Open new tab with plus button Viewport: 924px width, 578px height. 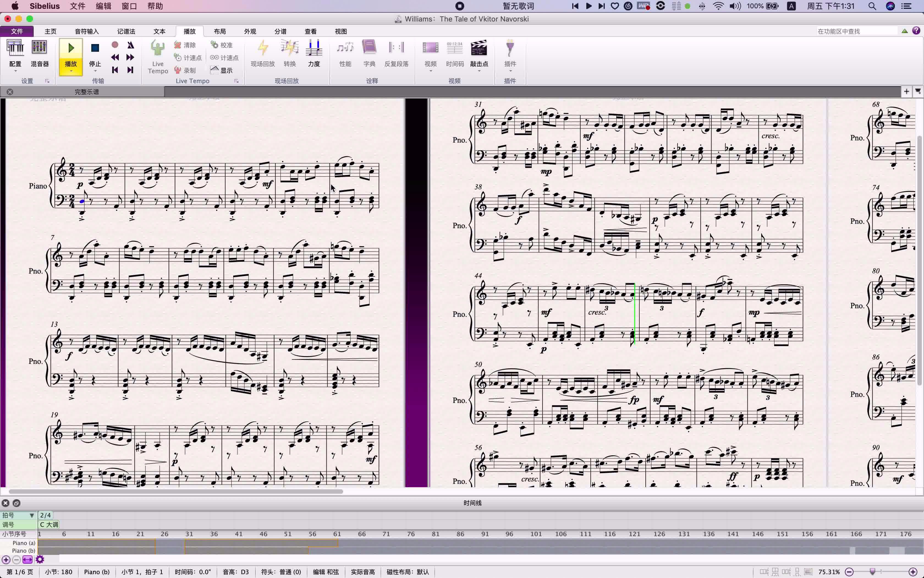pyautogui.click(x=906, y=91)
